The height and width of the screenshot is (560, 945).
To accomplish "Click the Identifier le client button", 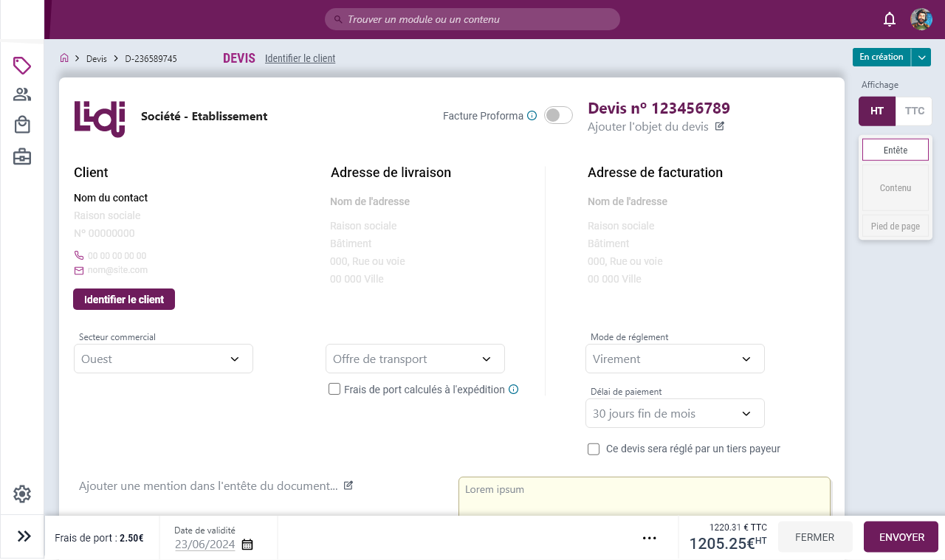I will [124, 300].
